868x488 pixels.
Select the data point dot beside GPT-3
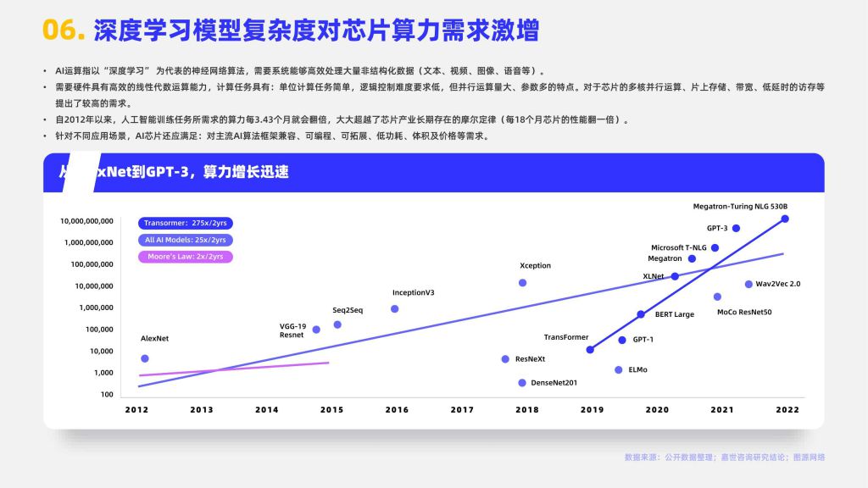point(737,228)
